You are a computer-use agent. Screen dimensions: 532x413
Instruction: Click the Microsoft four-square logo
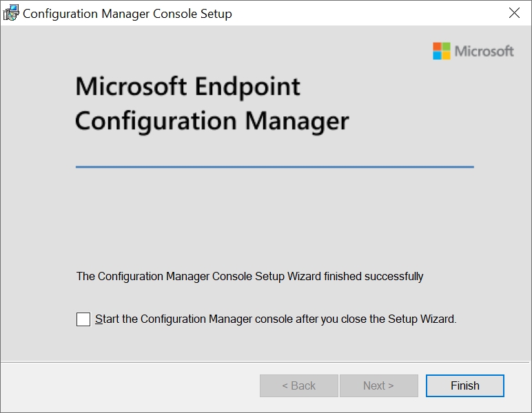(x=441, y=51)
